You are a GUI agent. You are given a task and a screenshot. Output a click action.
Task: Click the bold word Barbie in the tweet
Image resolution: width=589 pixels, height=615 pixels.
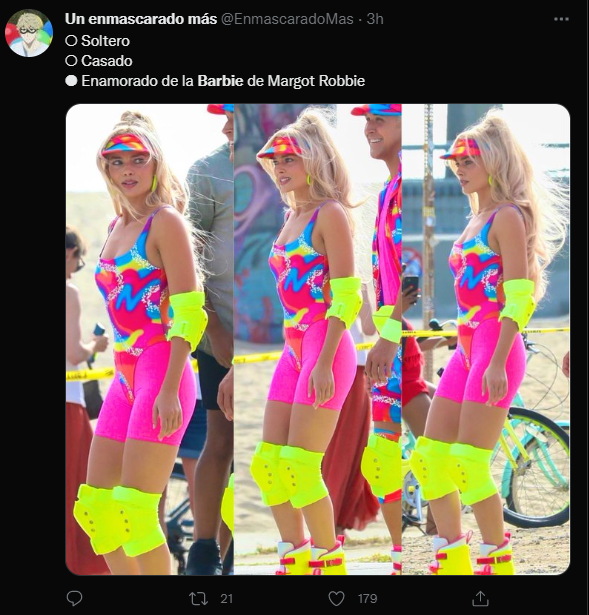220,81
